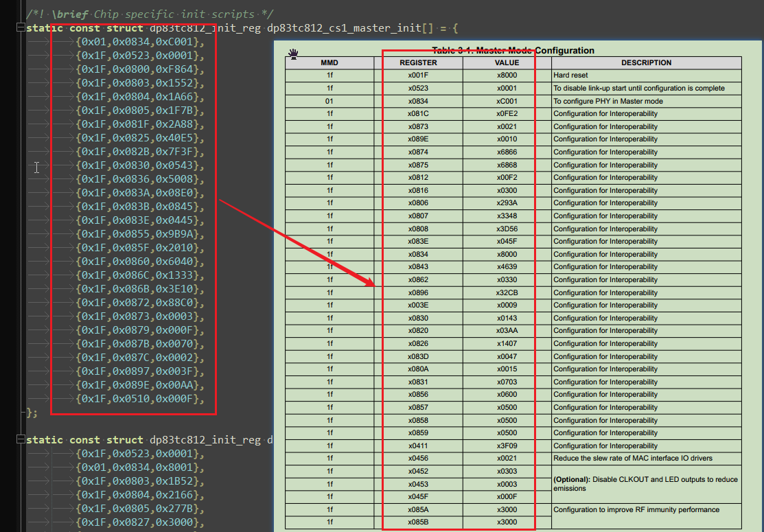Select the line {0x1F,0x0830,0x0543}
This screenshot has height=532, width=764.
(140, 165)
